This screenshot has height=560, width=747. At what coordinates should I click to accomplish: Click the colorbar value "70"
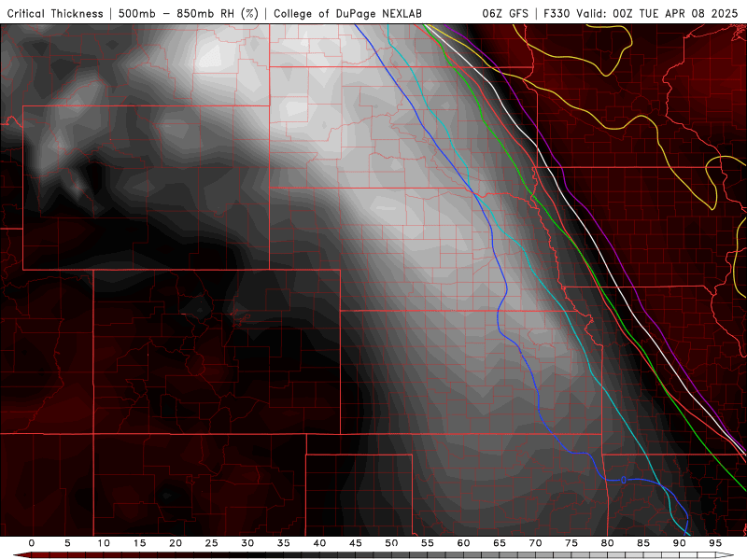click(x=535, y=543)
